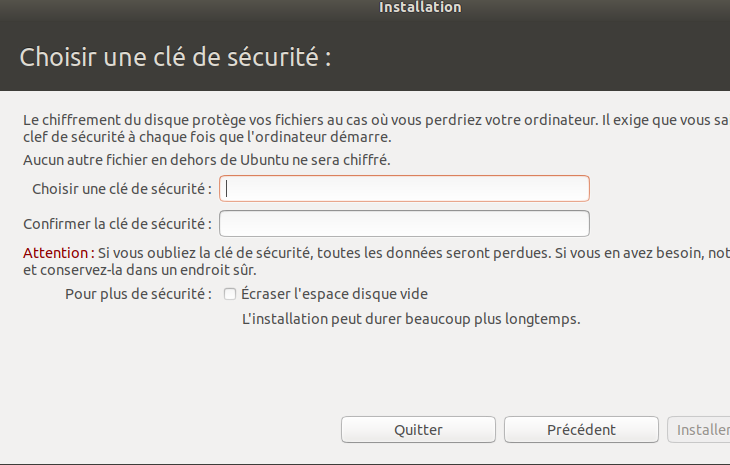The height and width of the screenshot is (465, 730).
Task: Click the line 'Aucun autre fichier en dehors de Ubuntu'
Action: [x=207, y=160]
